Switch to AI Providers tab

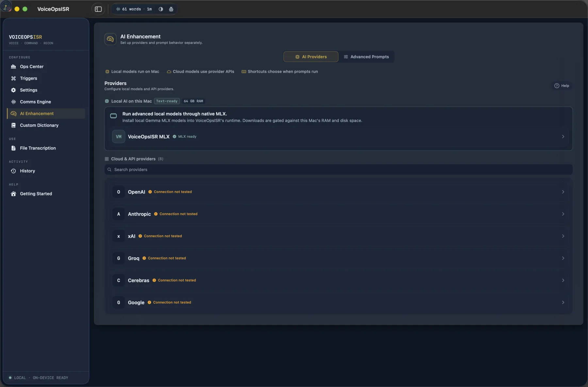[311, 57]
